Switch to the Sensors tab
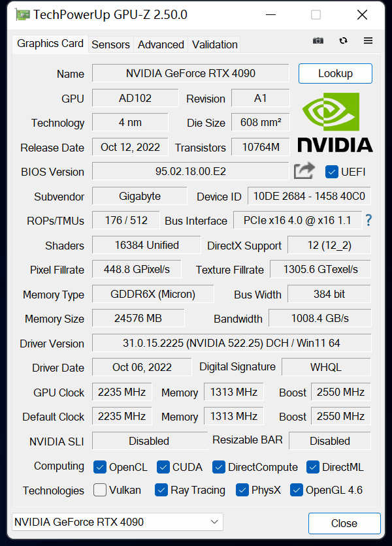The height and width of the screenshot is (546, 392). click(x=110, y=44)
